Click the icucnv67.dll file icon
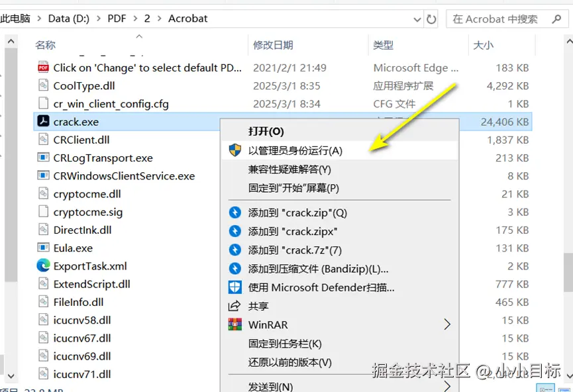The height and width of the screenshot is (392, 573). click(x=43, y=338)
